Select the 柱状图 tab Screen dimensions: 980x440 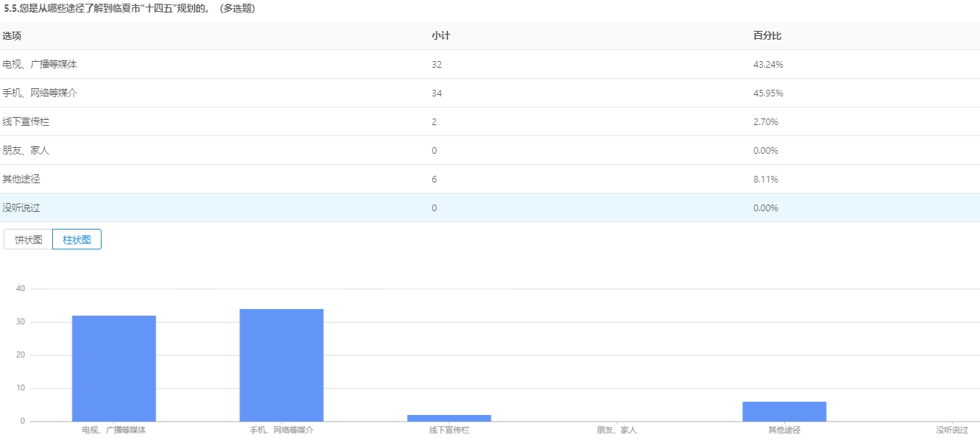pos(77,240)
